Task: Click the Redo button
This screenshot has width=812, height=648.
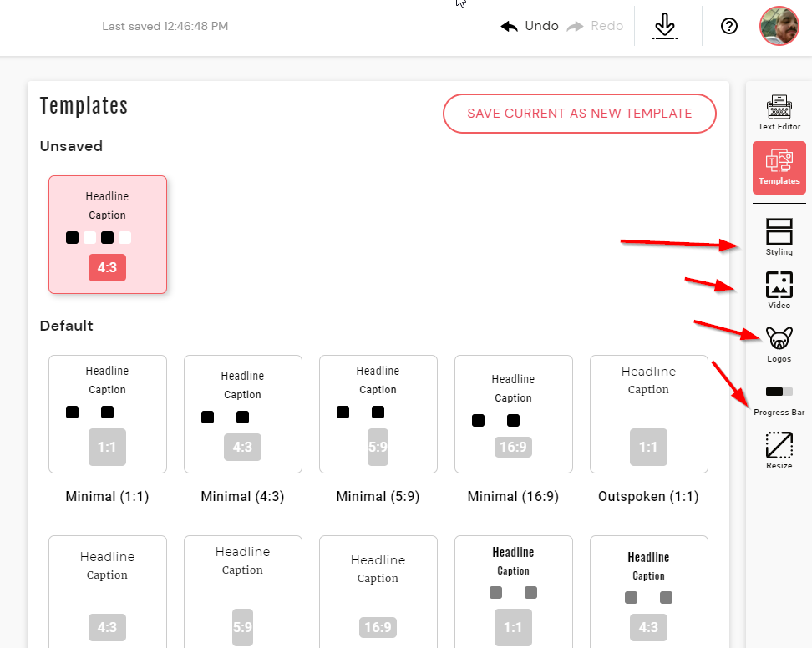Action: tap(595, 26)
